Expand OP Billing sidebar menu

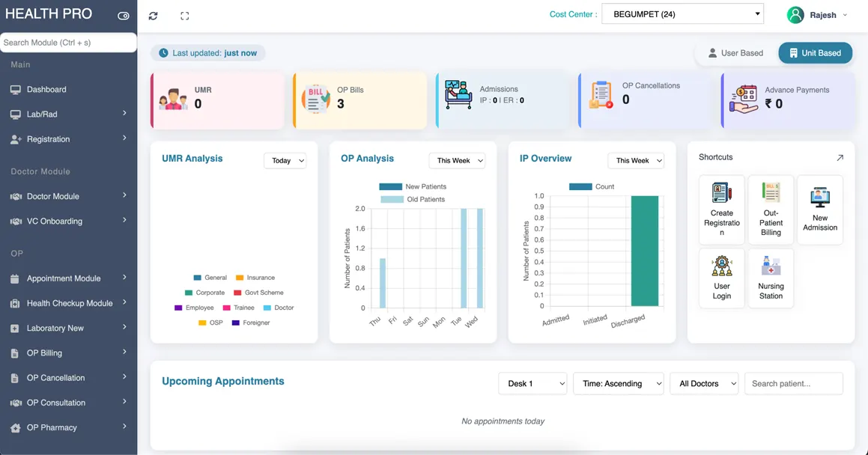[68, 352]
